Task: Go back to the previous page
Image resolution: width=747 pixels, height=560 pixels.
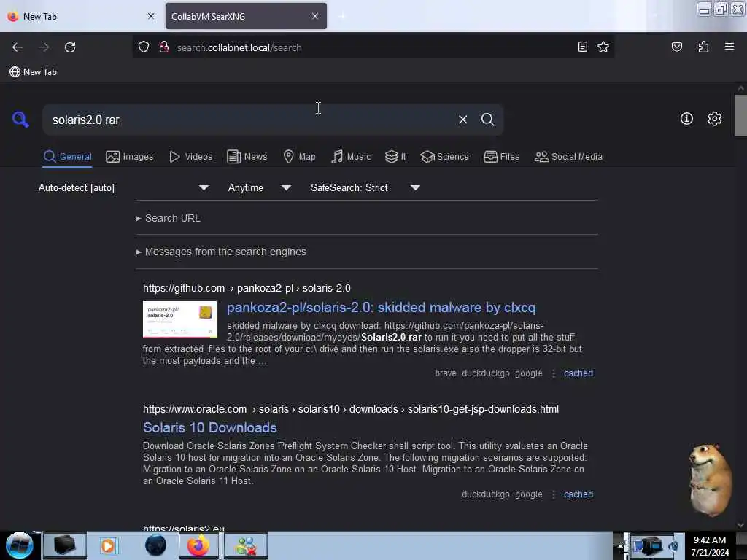Action: [x=18, y=47]
